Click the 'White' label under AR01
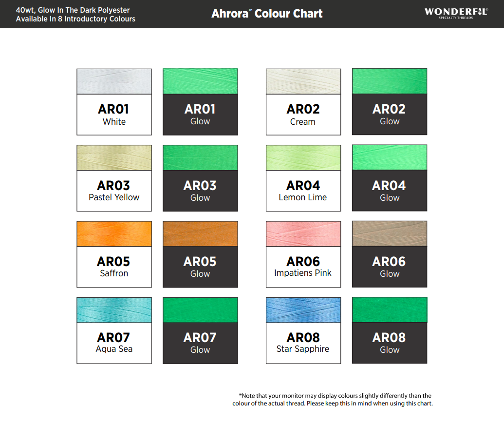504x423 pixels. pos(114,122)
